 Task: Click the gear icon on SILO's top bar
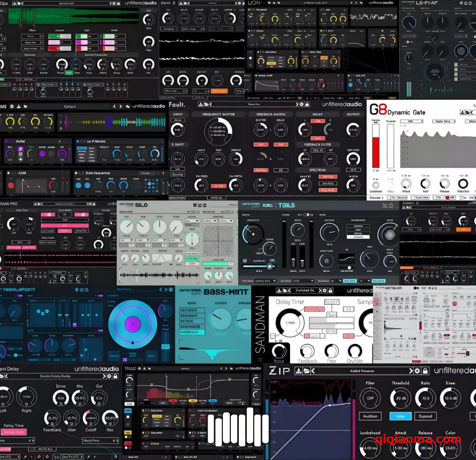(194, 204)
